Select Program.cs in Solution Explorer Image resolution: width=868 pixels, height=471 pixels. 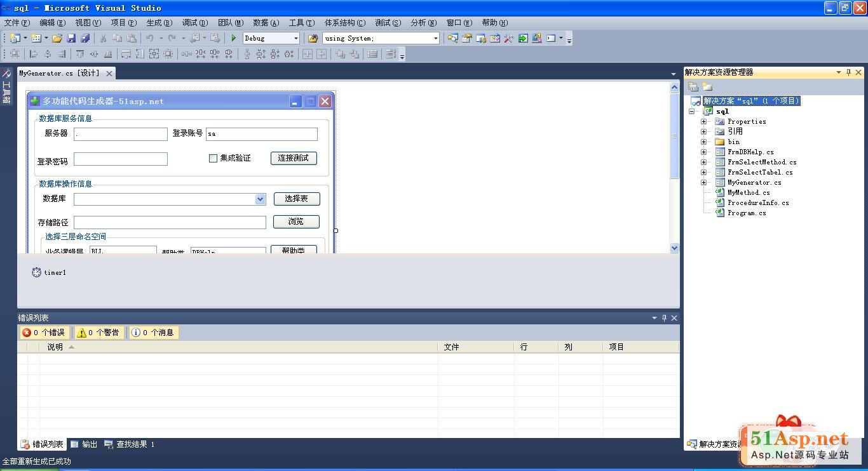[747, 213]
